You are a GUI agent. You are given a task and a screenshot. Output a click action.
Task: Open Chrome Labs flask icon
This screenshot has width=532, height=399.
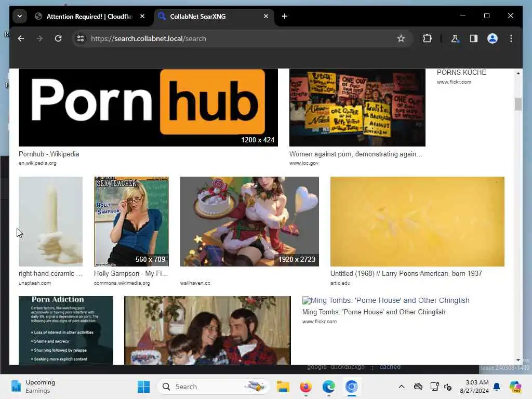click(455, 38)
